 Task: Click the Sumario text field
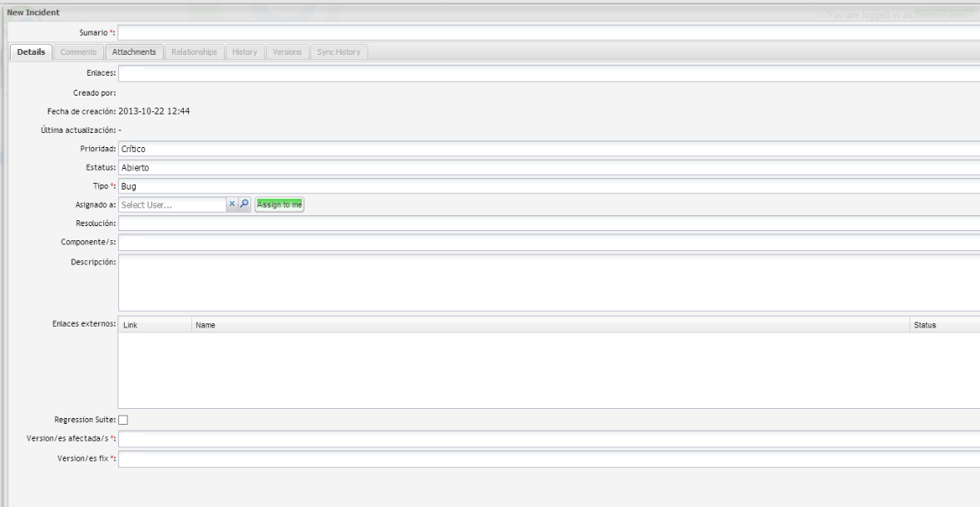(549, 32)
